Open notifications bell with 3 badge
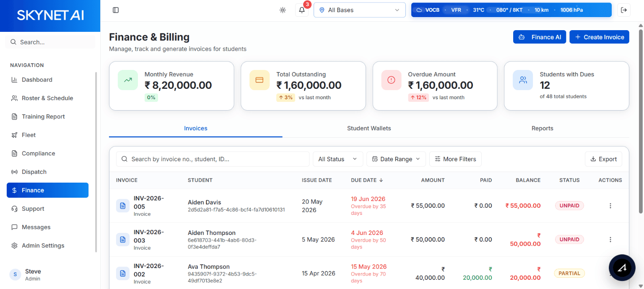The height and width of the screenshot is (289, 644). (302, 10)
